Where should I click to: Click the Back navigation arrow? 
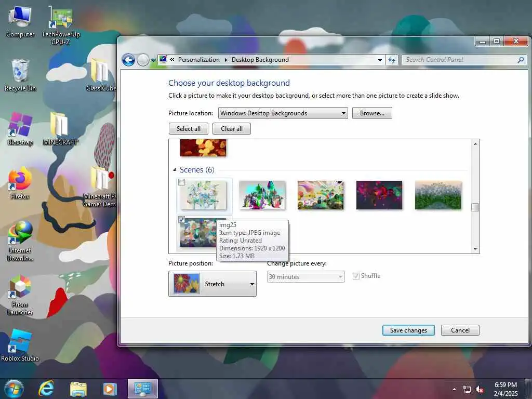tap(128, 60)
